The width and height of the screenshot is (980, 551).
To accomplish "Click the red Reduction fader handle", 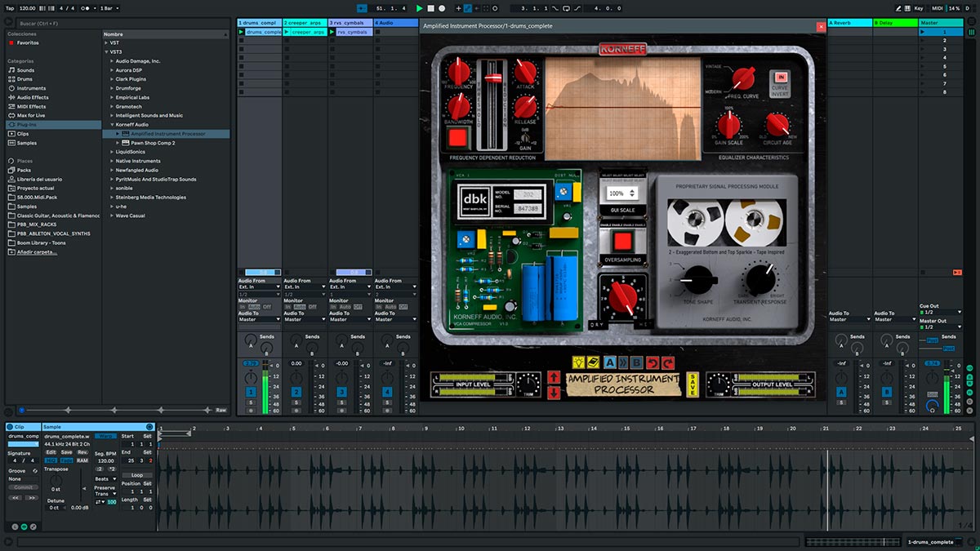I will (492, 78).
